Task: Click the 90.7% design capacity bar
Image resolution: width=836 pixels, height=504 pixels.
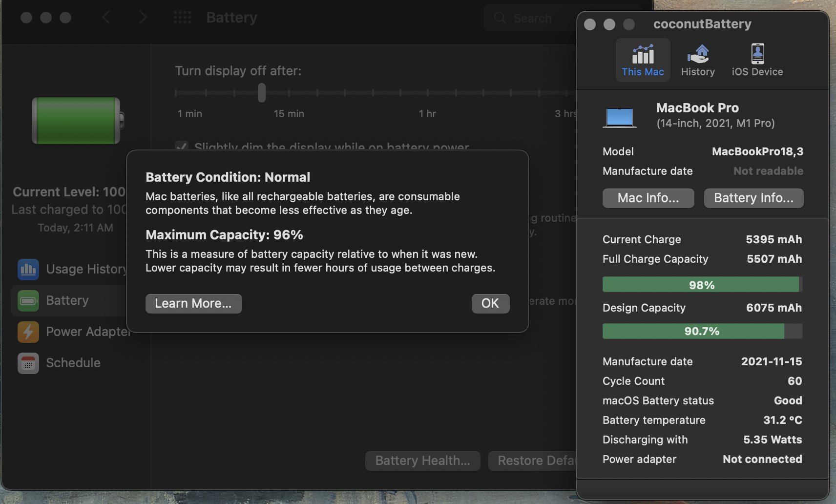Action: click(702, 331)
